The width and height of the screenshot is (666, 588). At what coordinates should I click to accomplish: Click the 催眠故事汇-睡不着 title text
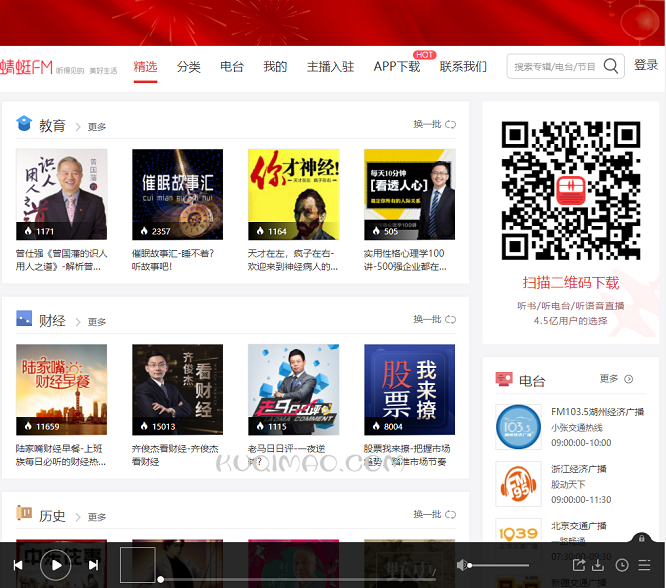tap(173, 260)
